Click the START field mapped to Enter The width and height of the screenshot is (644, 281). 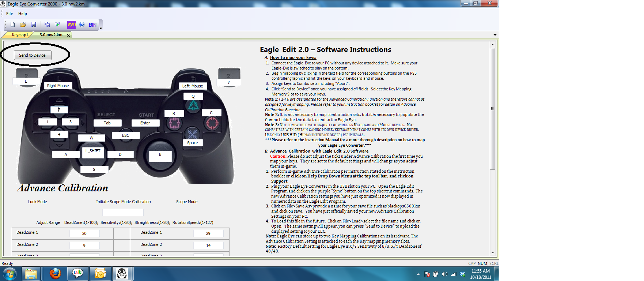tap(145, 123)
